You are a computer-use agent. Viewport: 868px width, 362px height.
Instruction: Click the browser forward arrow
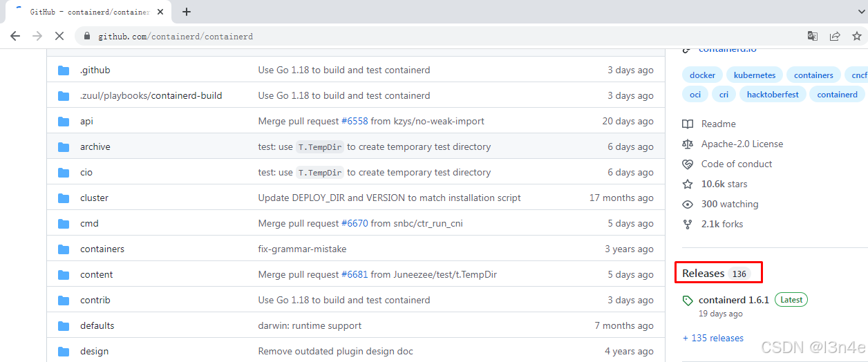pos(37,36)
